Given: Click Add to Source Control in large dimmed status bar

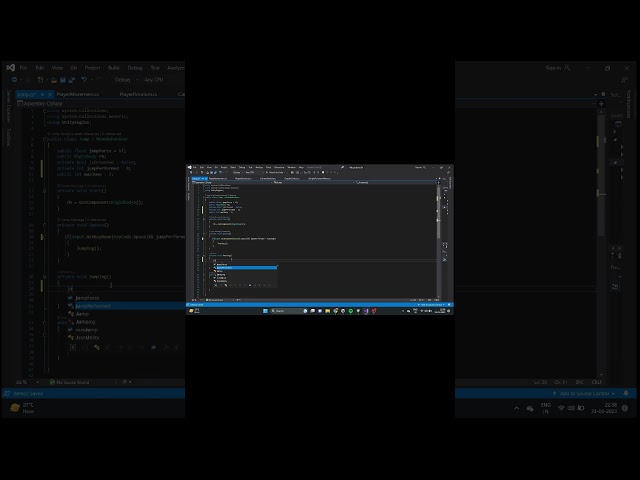Looking at the screenshot, I should pyautogui.click(x=584, y=393).
